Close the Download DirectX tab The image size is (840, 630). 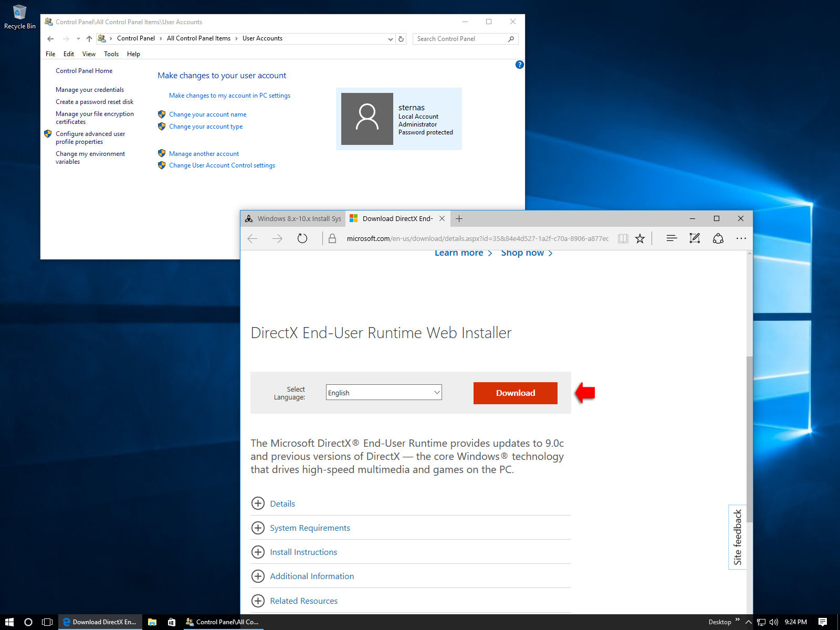pyautogui.click(x=442, y=218)
